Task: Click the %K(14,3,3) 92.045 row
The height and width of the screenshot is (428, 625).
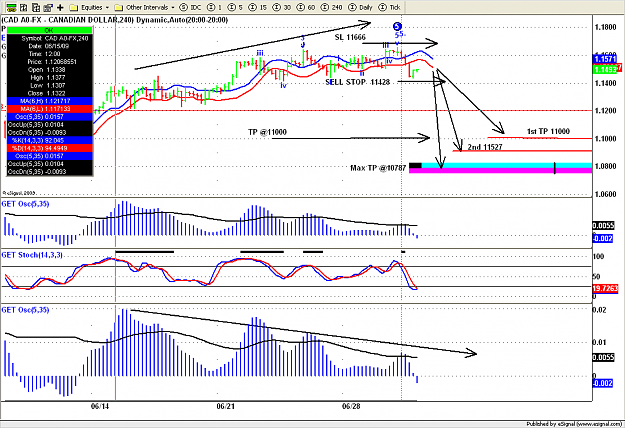Action: click(49, 140)
